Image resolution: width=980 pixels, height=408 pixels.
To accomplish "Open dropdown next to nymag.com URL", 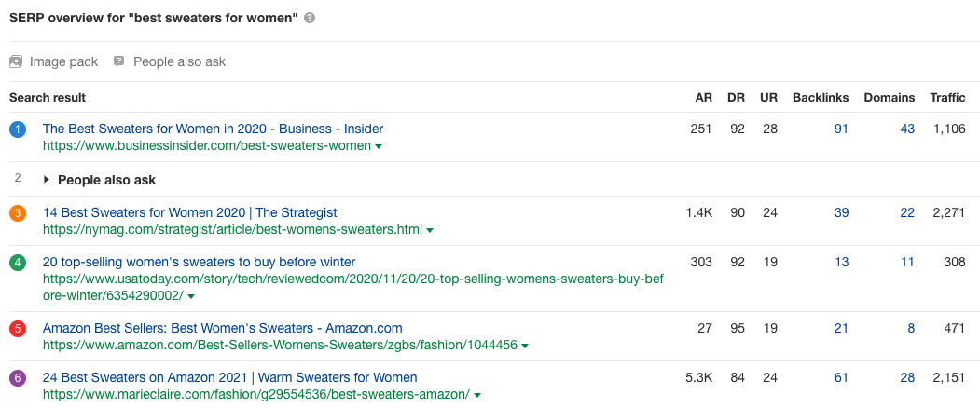I will coord(430,230).
